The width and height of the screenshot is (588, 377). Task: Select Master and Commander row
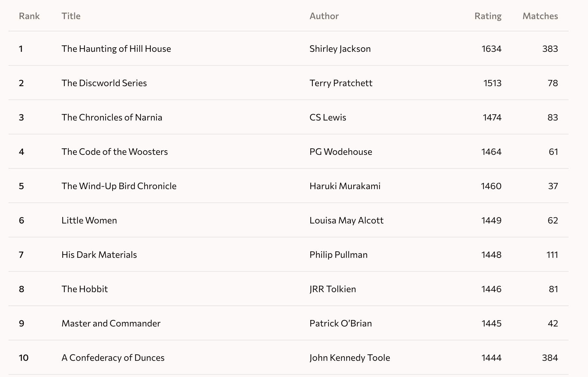[x=288, y=323]
